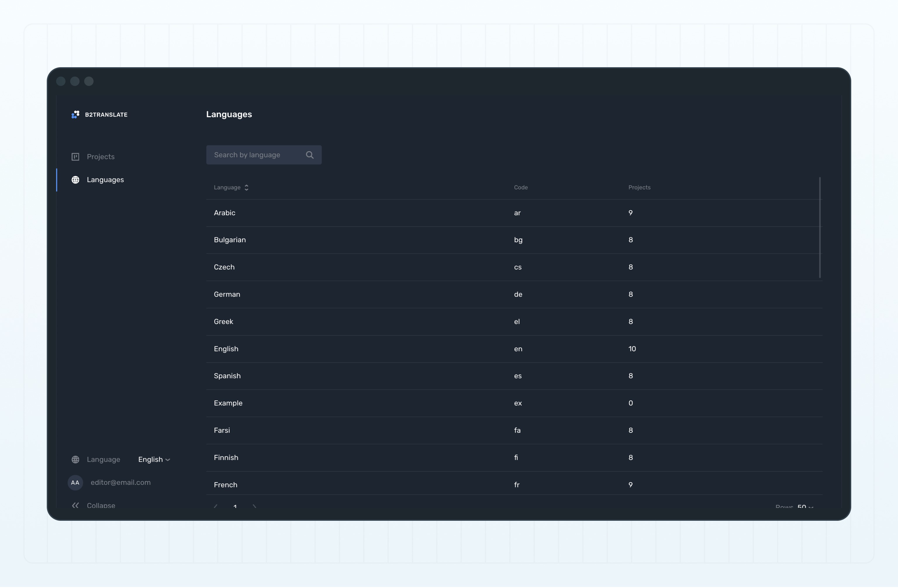This screenshot has width=898, height=588.
Task: Click the Projects board icon in sidebar
Action: pyautogui.click(x=75, y=157)
